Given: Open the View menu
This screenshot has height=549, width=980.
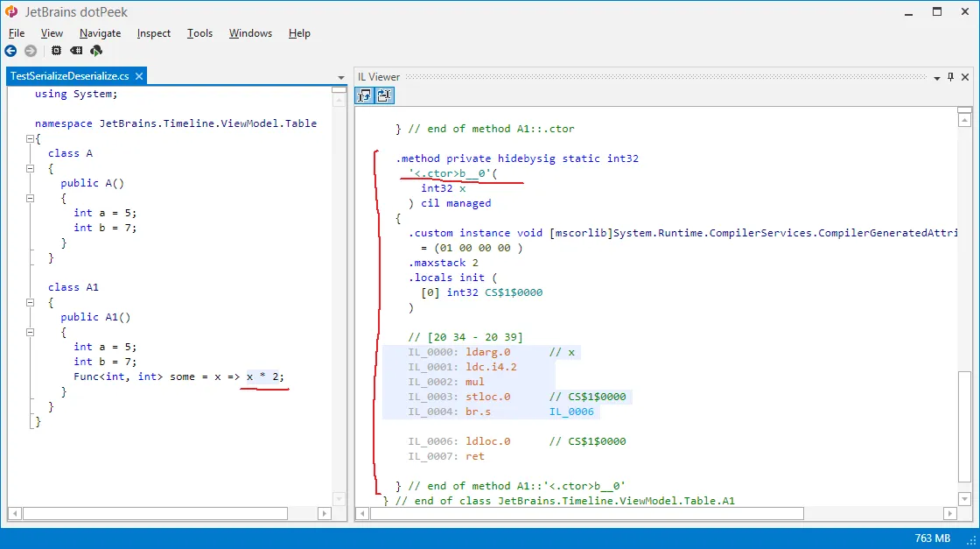Looking at the screenshot, I should tap(52, 33).
